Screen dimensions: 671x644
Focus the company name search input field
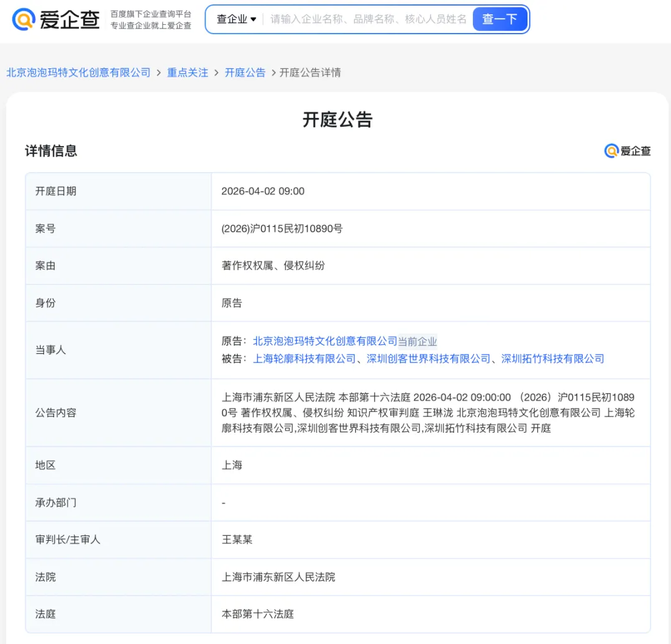368,19
